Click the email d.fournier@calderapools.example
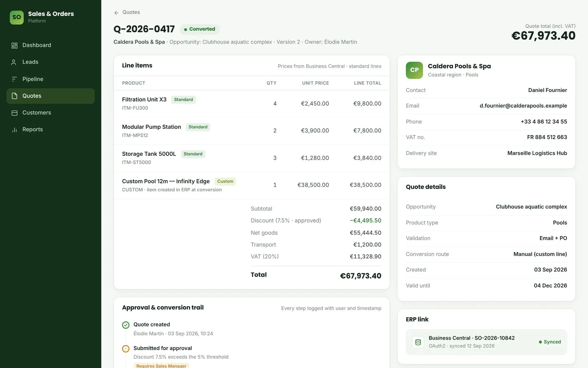 pyautogui.click(x=523, y=106)
